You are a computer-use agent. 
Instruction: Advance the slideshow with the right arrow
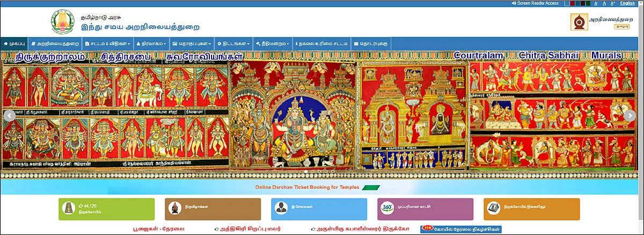pos(629,114)
